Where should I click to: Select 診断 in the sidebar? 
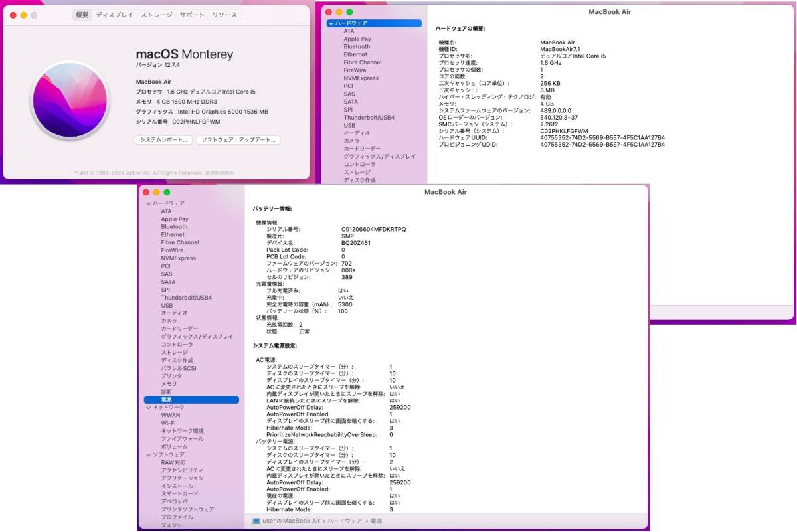(x=166, y=392)
